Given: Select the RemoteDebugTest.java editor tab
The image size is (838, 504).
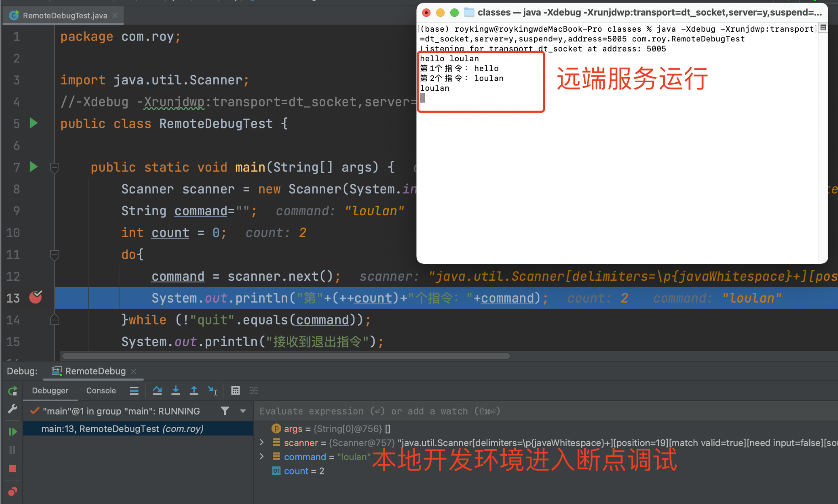Looking at the screenshot, I should [x=63, y=16].
